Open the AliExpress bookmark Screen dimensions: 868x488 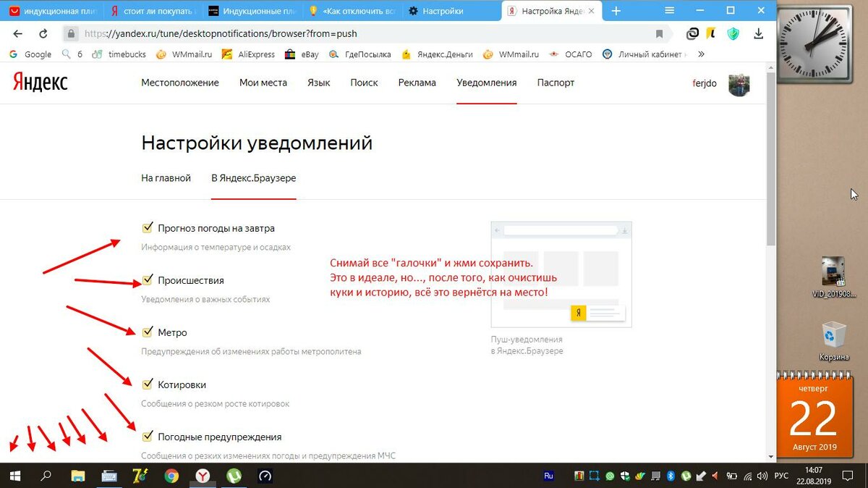click(248, 54)
